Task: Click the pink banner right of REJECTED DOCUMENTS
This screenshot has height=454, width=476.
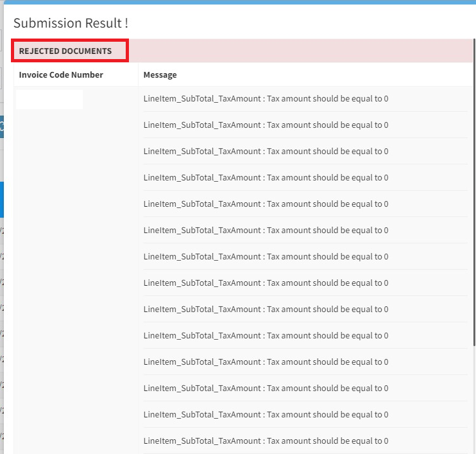Action: (x=302, y=51)
